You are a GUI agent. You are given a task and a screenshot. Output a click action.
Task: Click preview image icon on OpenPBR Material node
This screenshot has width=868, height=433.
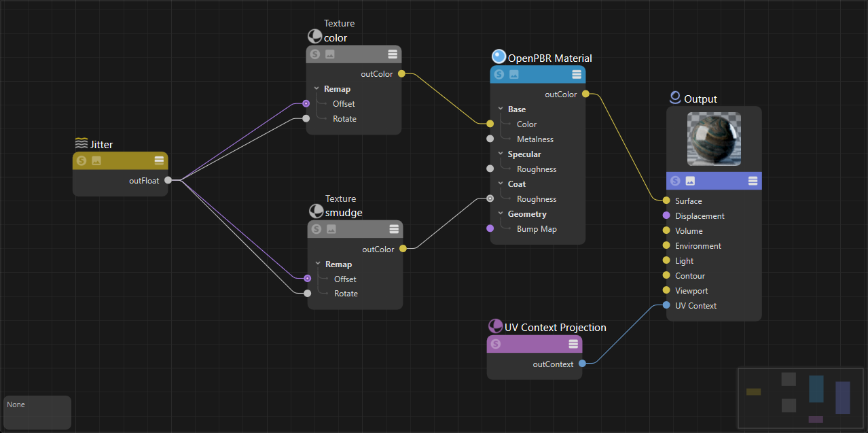(x=514, y=74)
